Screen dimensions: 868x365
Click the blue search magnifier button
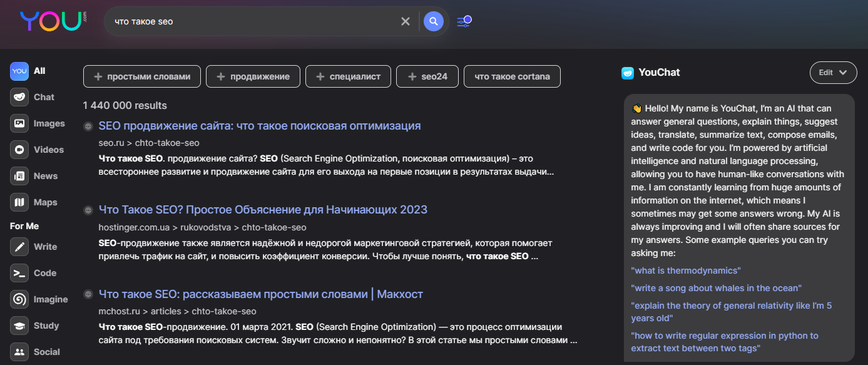point(433,21)
